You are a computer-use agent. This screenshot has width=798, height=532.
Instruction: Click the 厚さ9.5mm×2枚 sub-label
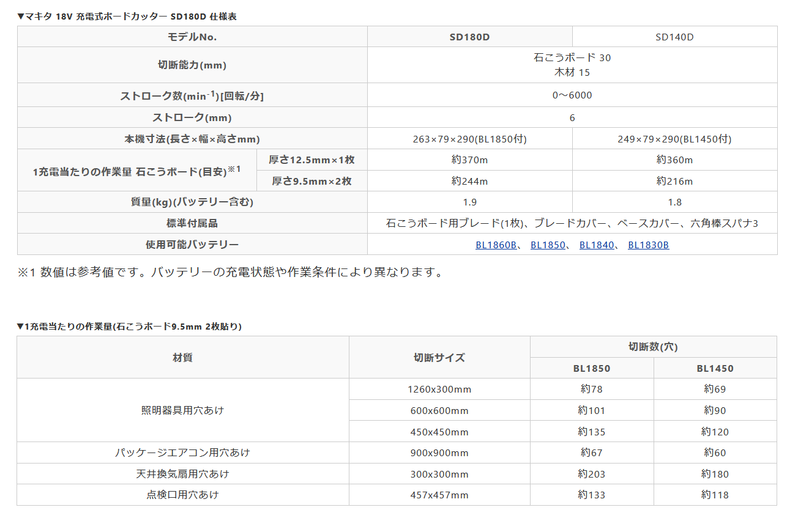pos(312,181)
